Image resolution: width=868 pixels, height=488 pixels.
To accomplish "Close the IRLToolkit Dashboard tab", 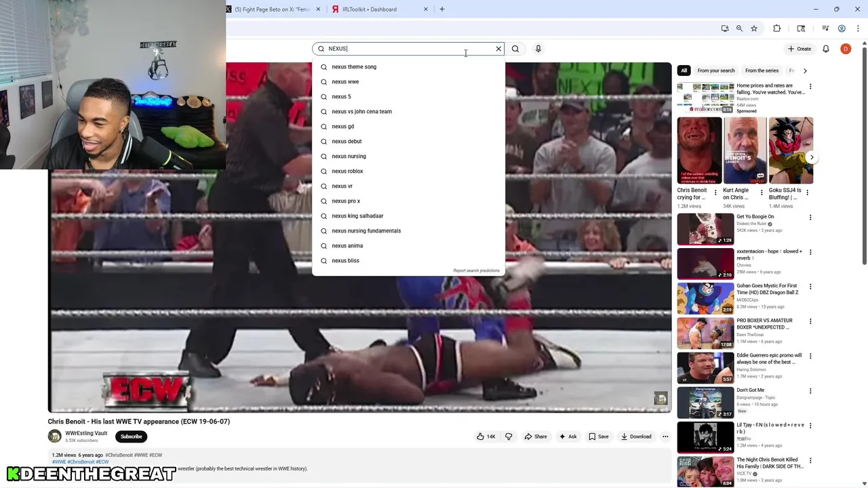I will point(426,9).
